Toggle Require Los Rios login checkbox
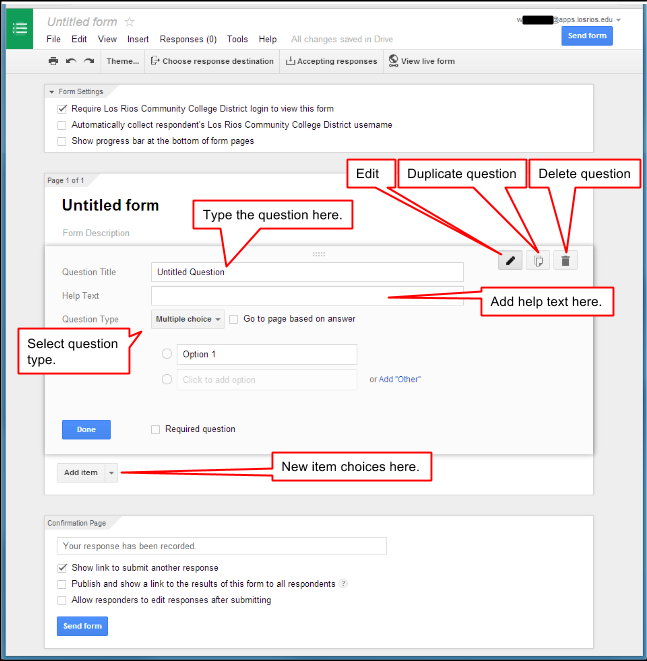Image resolution: width=647 pixels, height=661 pixels. [62, 109]
